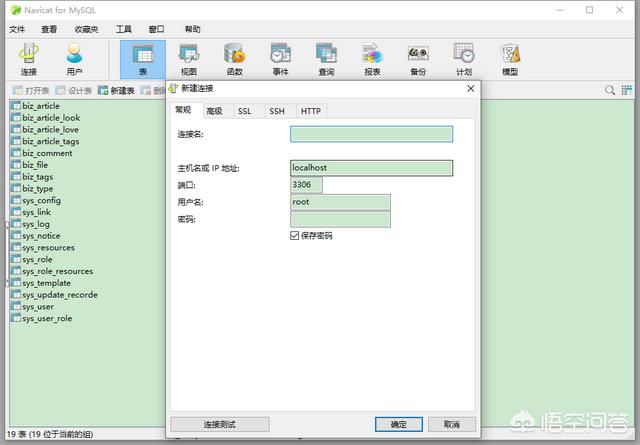Image resolution: width=640 pixels, height=445 pixels.
Task: Select table biz_file
Action: [30, 165]
